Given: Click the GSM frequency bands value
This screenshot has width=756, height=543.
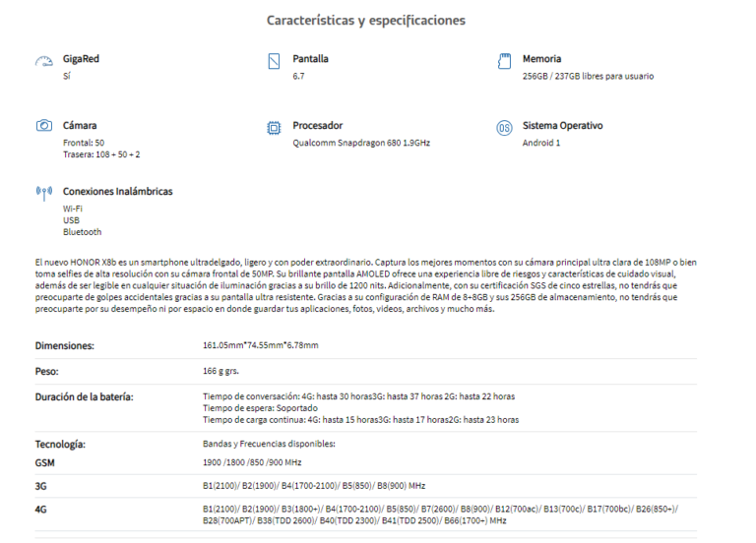Looking at the screenshot, I should pyautogui.click(x=252, y=462).
